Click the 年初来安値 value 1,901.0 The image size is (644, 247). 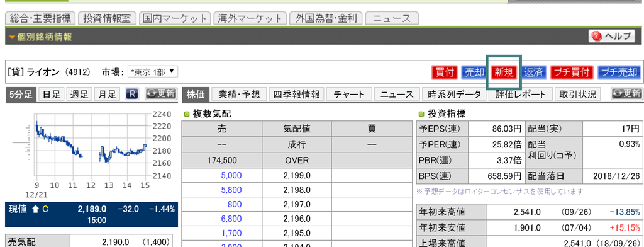pyautogui.click(x=527, y=227)
